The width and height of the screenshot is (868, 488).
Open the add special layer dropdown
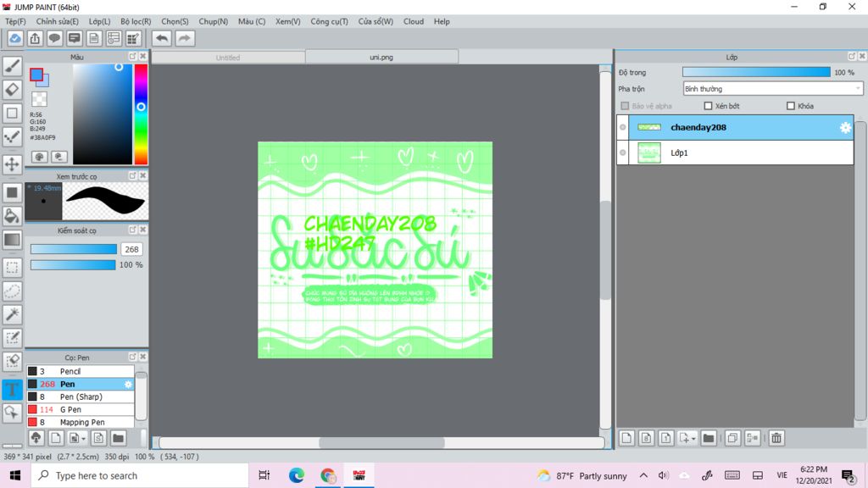(x=687, y=438)
